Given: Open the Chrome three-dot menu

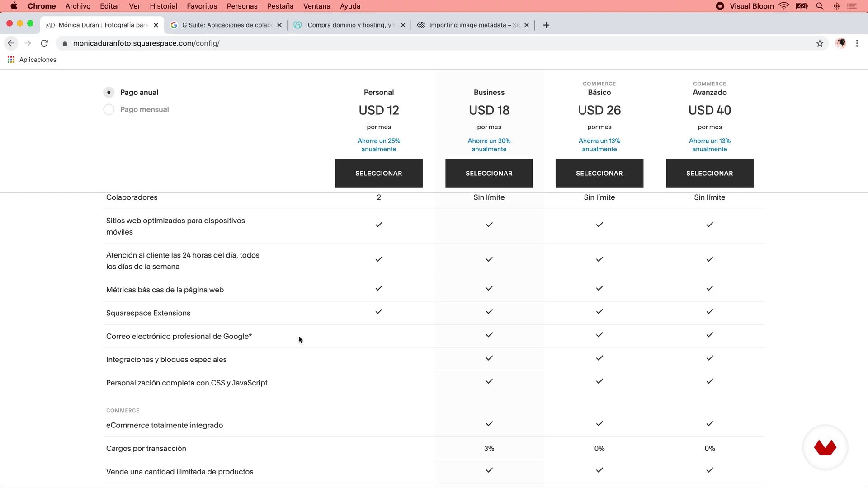Looking at the screenshot, I should point(857,43).
